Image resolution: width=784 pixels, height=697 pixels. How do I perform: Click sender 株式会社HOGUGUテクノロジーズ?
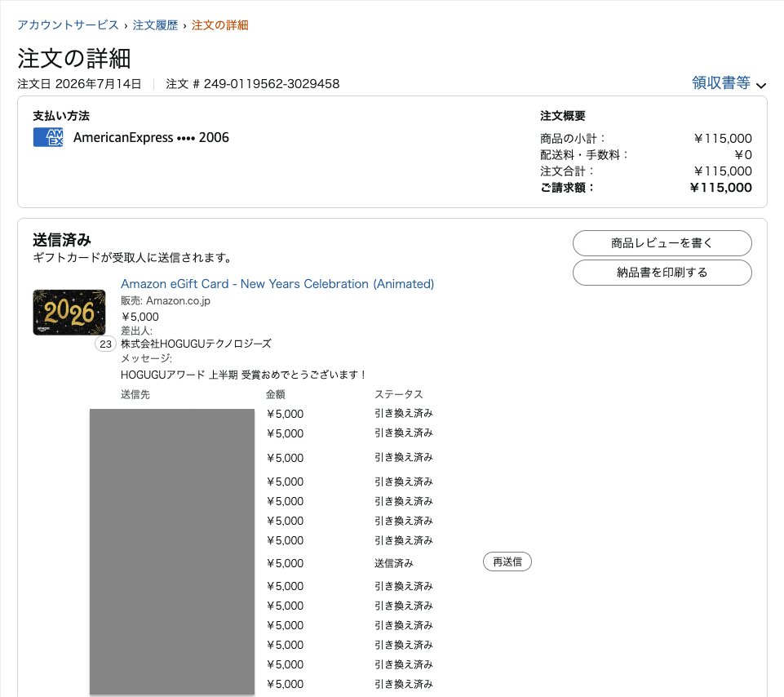[x=196, y=344]
